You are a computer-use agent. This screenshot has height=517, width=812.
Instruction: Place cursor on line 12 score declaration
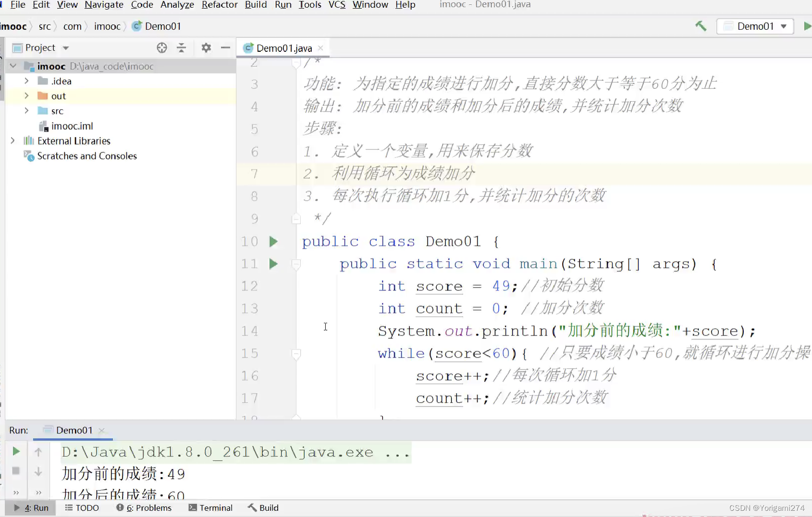click(448, 286)
